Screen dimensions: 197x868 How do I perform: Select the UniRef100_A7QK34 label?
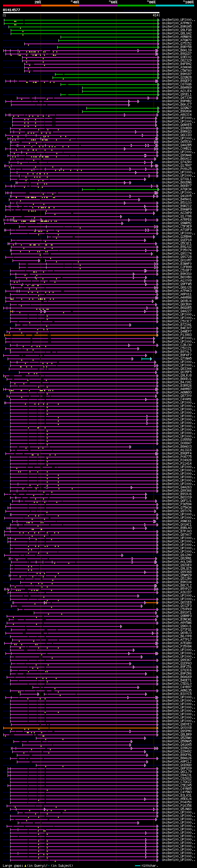[x=177, y=189]
